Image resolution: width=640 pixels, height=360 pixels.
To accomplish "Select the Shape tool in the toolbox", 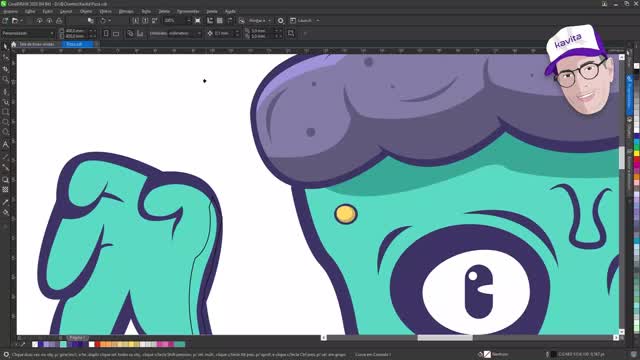I will coord(5,58).
